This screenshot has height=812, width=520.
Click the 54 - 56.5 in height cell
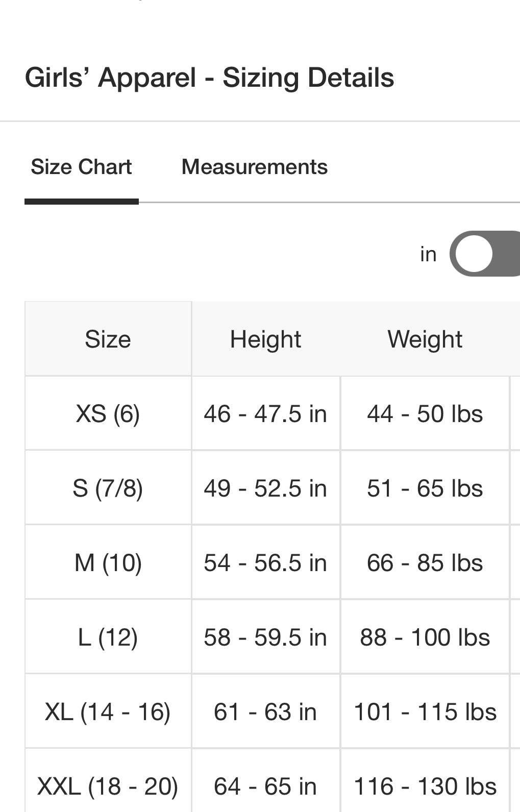coord(265,563)
